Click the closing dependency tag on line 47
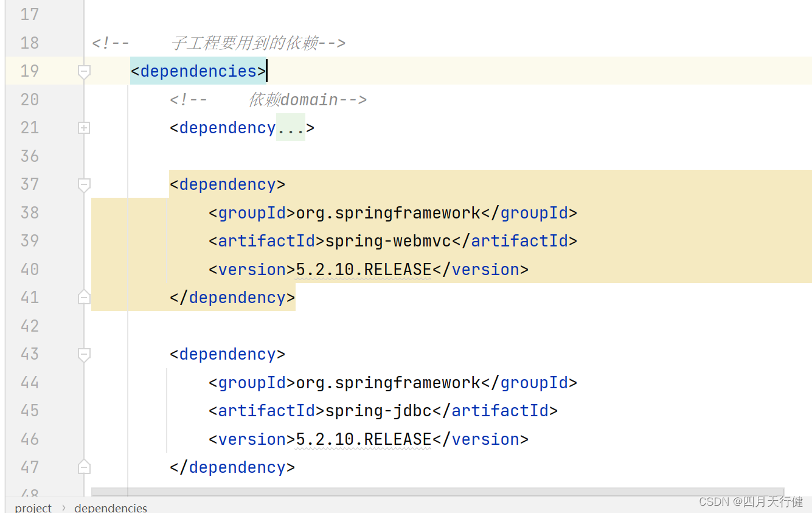Screen dimensions: 812x513 [232, 467]
